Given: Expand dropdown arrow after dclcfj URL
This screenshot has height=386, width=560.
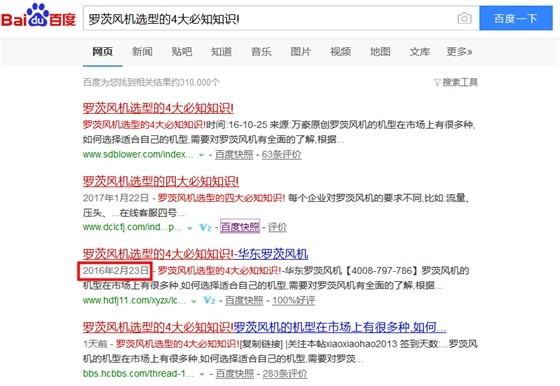Looking at the screenshot, I should point(190,228).
